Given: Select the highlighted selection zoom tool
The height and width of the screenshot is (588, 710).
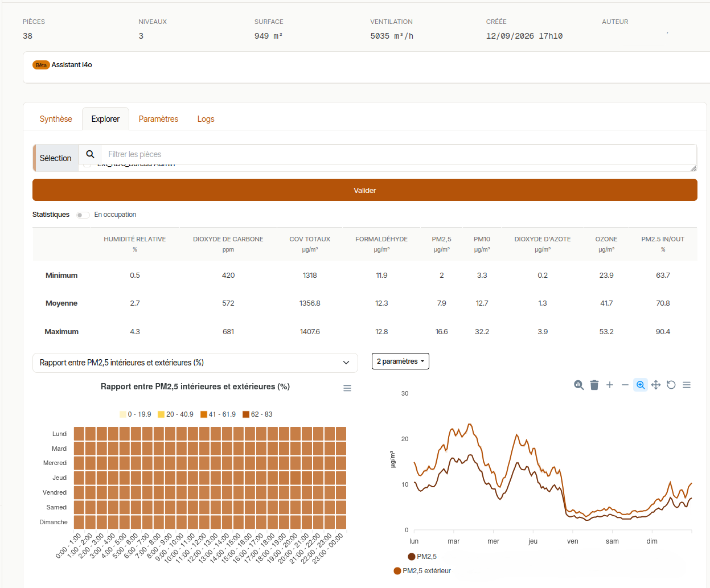Looking at the screenshot, I should 641,385.
